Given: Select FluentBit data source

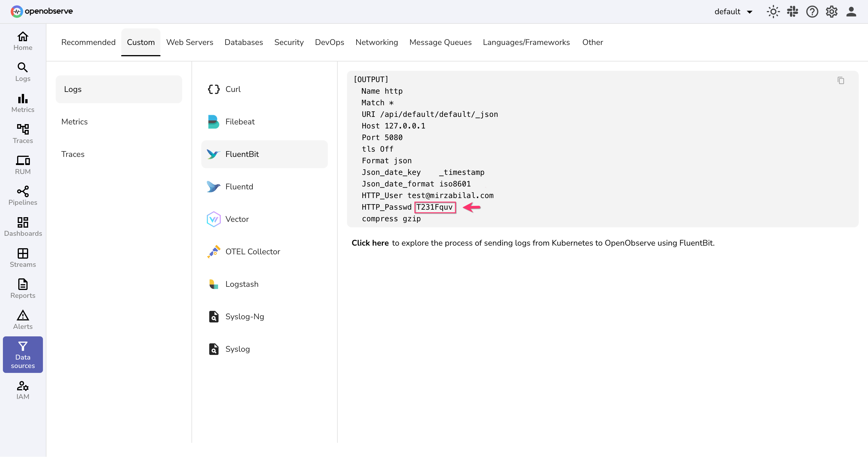Looking at the screenshot, I should point(264,154).
